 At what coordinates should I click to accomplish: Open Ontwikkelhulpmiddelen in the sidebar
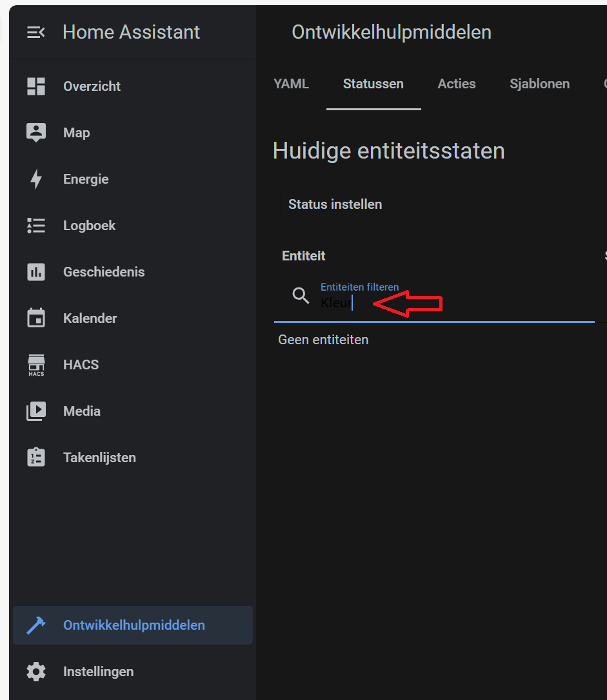click(134, 625)
